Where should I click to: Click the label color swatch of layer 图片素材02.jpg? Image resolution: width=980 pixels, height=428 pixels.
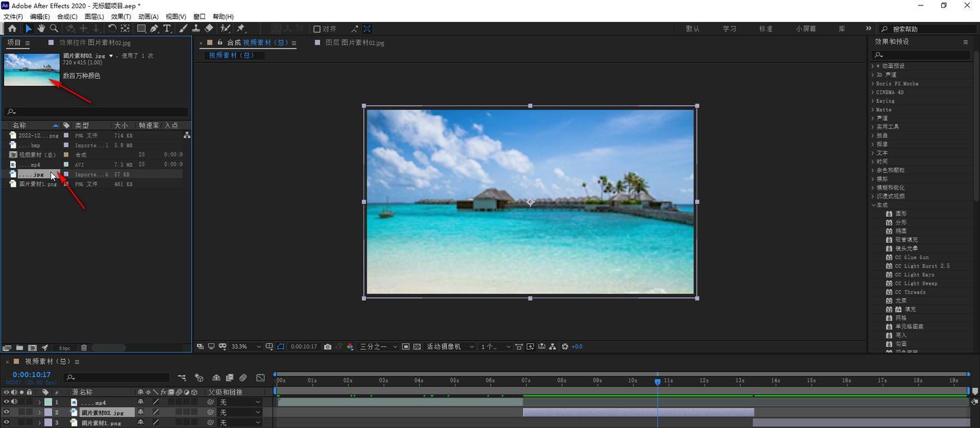coord(48,412)
